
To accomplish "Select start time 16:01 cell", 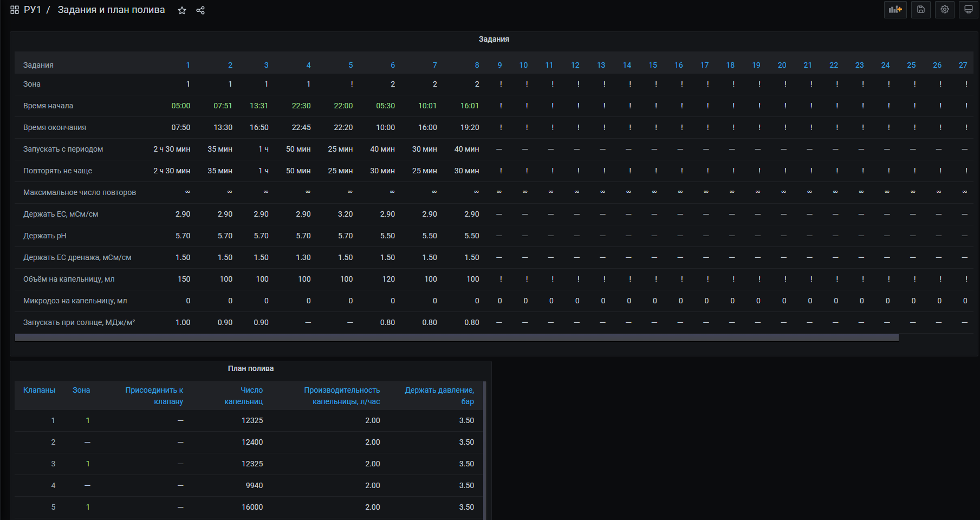I will pos(470,106).
